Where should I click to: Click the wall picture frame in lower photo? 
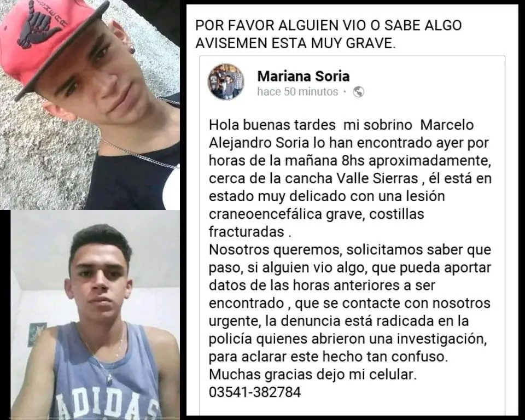pos(37,334)
